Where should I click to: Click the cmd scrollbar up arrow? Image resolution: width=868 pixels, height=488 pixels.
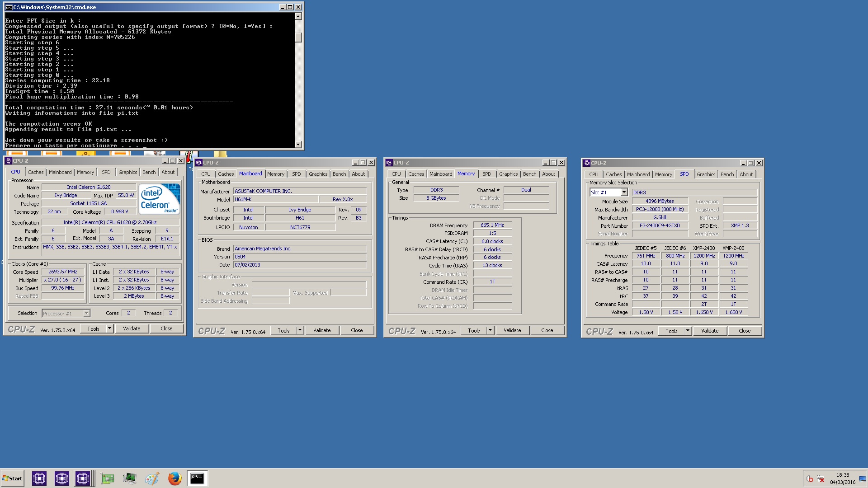coord(298,16)
